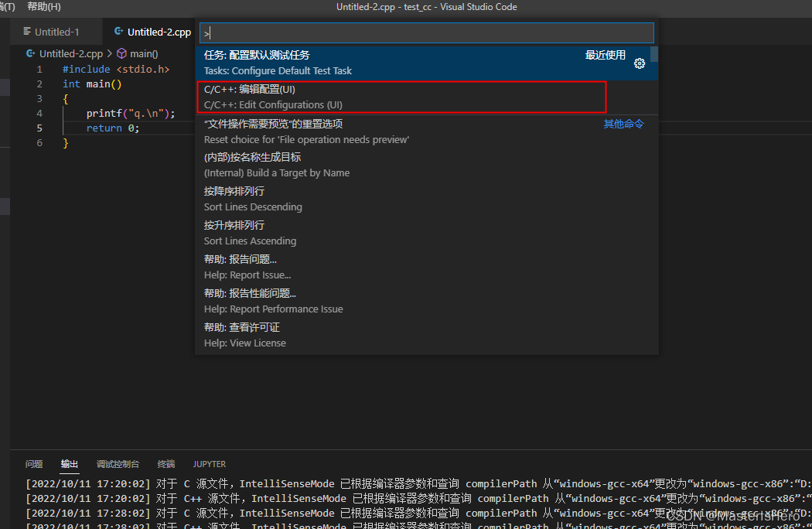Click inside the command palette input box

pos(425,32)
